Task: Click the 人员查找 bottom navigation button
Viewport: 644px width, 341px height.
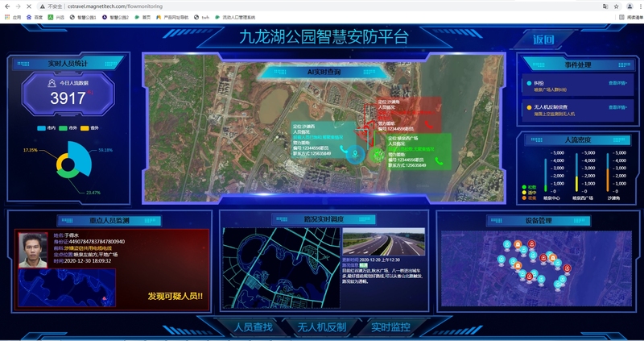Action: pyautogui.click(x=253, y=327)
